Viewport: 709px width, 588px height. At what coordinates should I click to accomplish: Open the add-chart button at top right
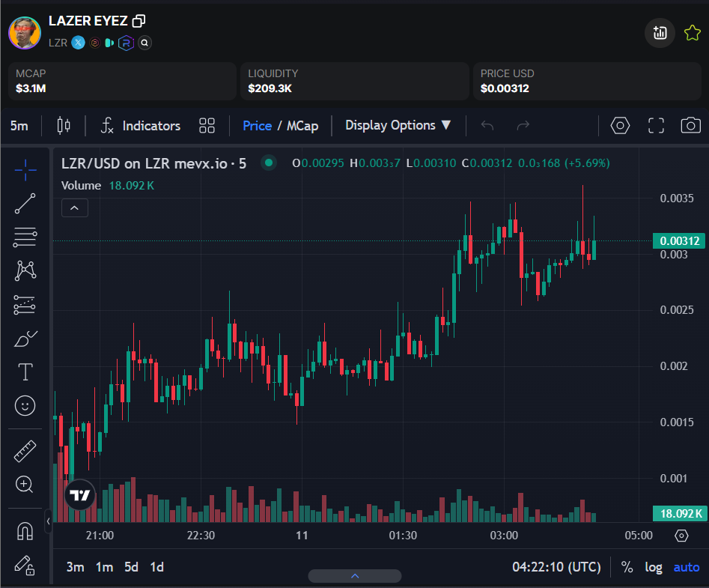[660, 32]
